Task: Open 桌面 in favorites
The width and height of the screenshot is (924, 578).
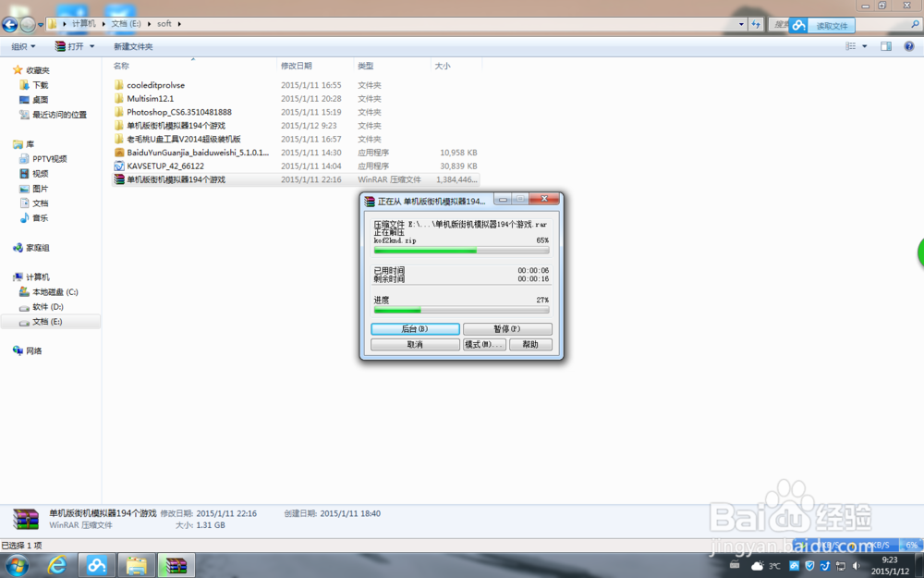Action: point(40,100)
